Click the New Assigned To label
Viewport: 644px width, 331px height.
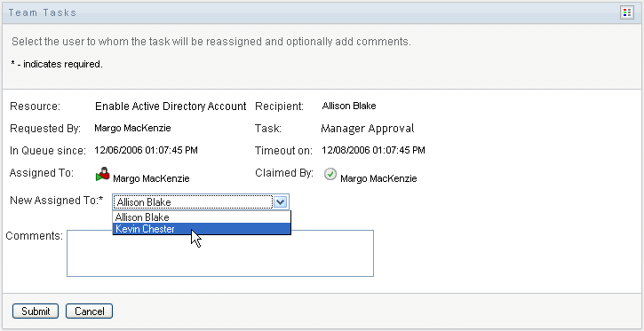pyautogui.click(x=57, y=201)
